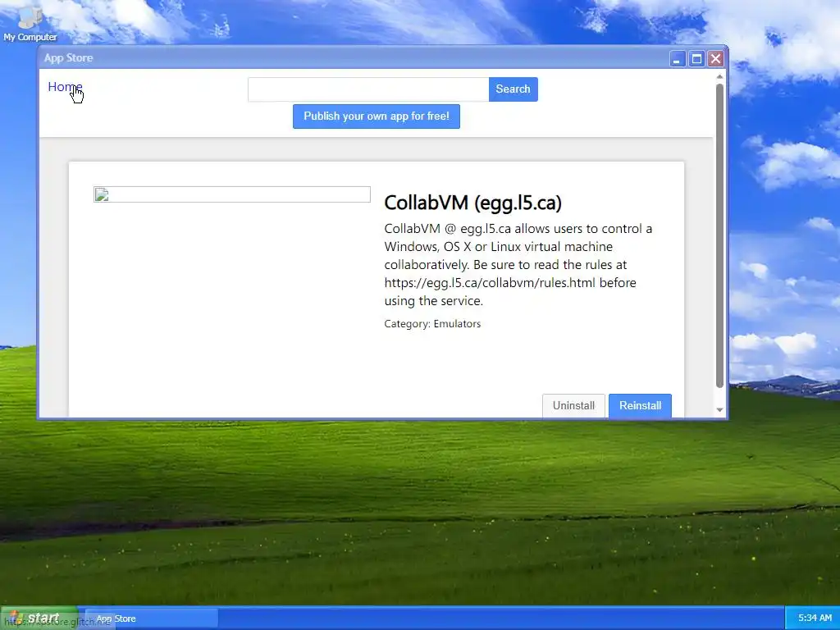The image size is (840, 630).
Task: Click the CollabVM app description paragraph
Action: coord(518,265)
